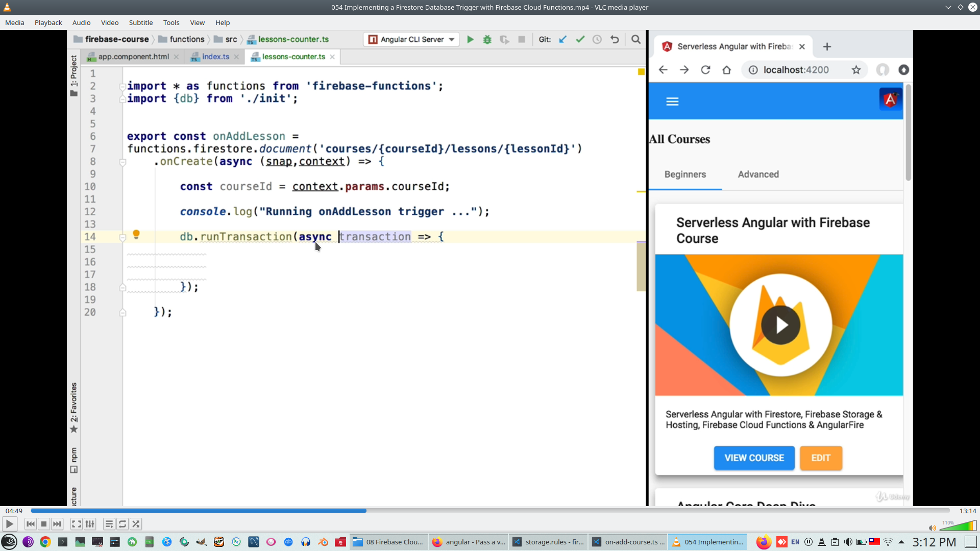
Task: Switch to the index.ts editor tab
Action: [214, 57]
